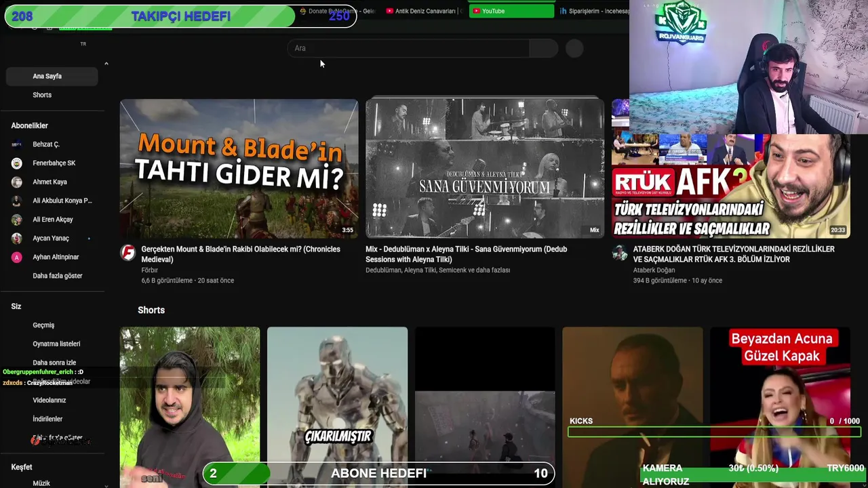Click the ABONE HEDEFI progress bar overlay

pyautogui.click(x=378, y=473)
